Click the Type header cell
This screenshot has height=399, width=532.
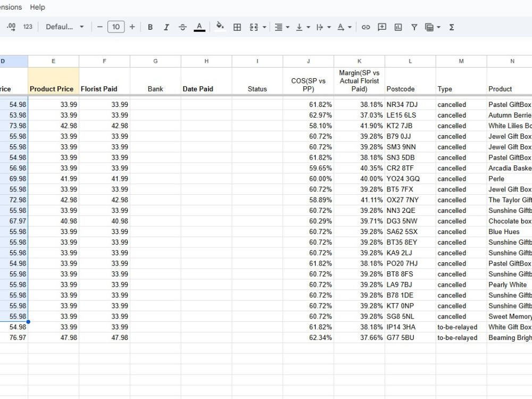[461, 81]
